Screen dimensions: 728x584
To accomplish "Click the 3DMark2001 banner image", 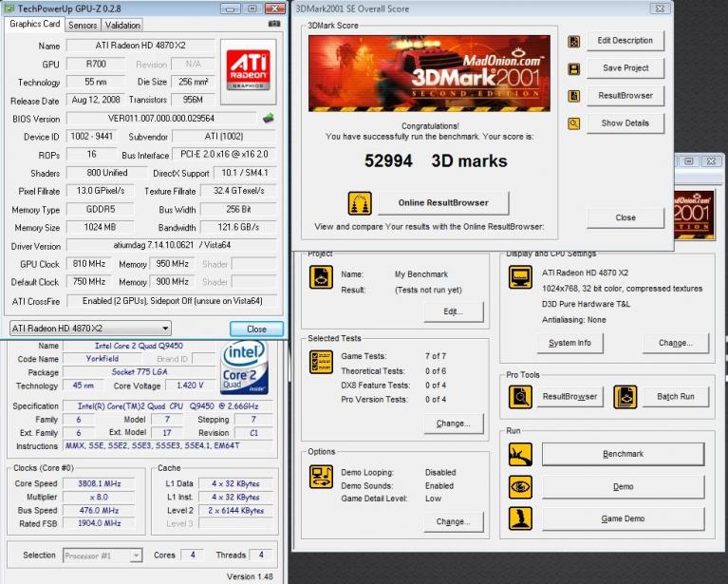I will coord(429,73).
